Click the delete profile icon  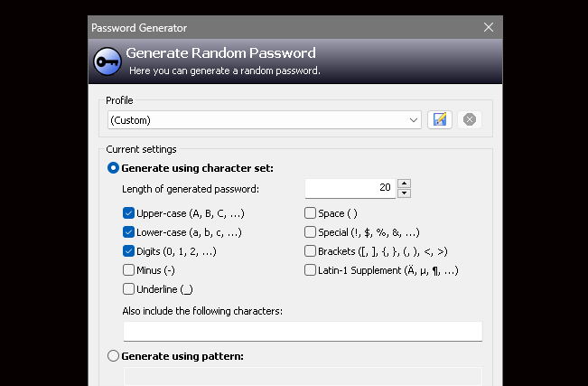[x=469, y=119]
